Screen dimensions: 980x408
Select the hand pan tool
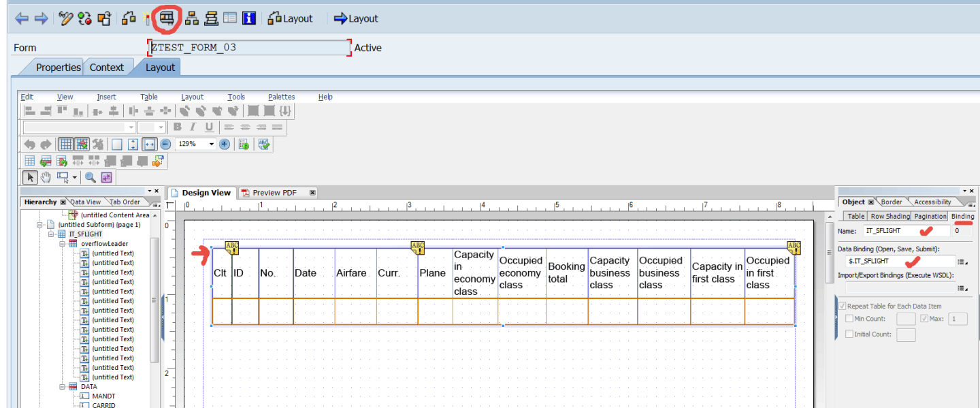46,178
